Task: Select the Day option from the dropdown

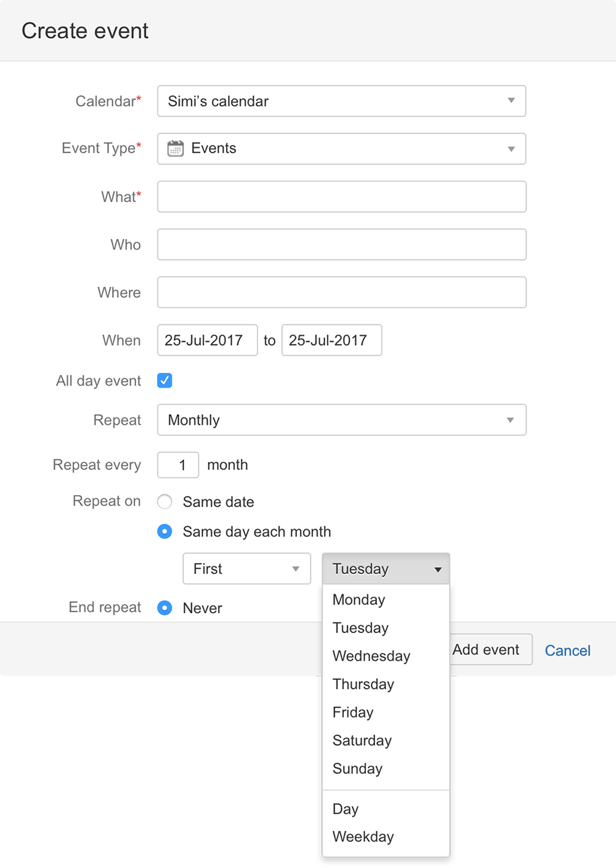Action: 346,809
